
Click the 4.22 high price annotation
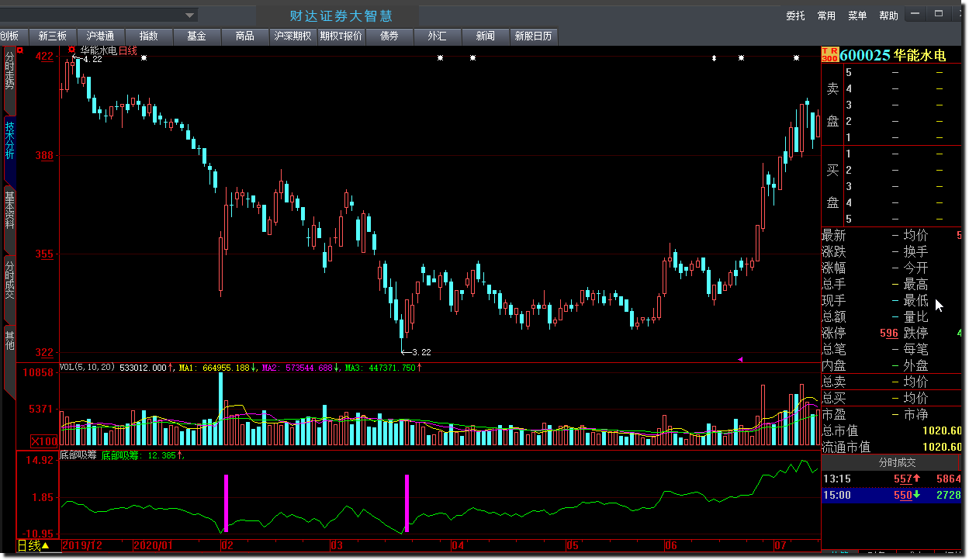pos(92,59)
